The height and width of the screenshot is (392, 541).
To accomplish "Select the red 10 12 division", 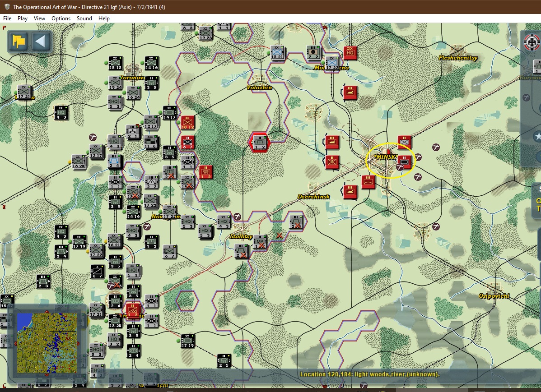I will (188, 122).
